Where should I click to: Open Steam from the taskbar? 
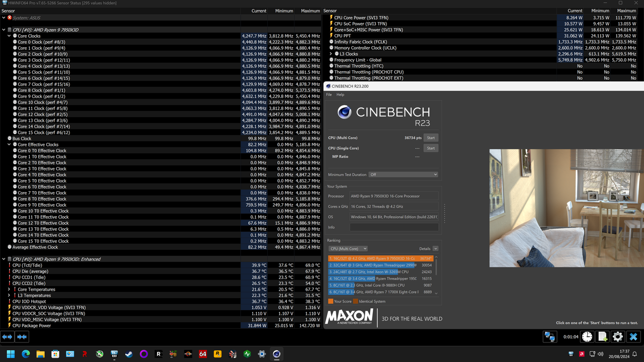click(x=129, y=354)
